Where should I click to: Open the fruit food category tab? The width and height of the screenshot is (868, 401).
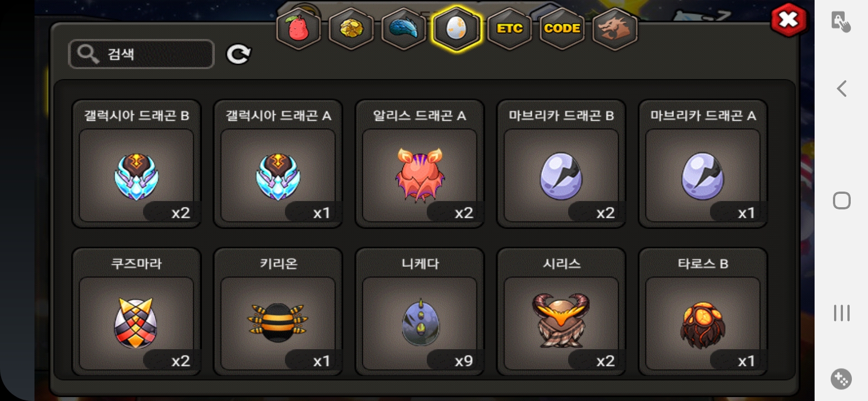(298, 28)
